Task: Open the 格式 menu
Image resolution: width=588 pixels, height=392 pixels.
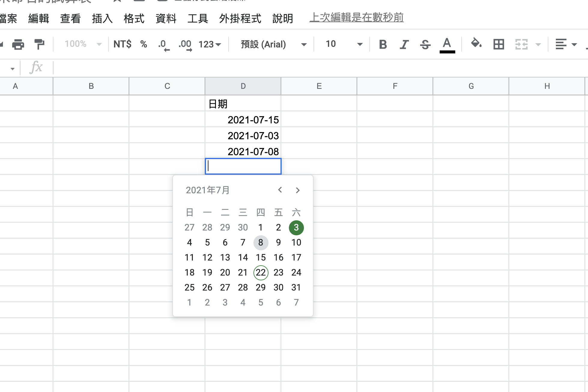Action: pos(134,19)
